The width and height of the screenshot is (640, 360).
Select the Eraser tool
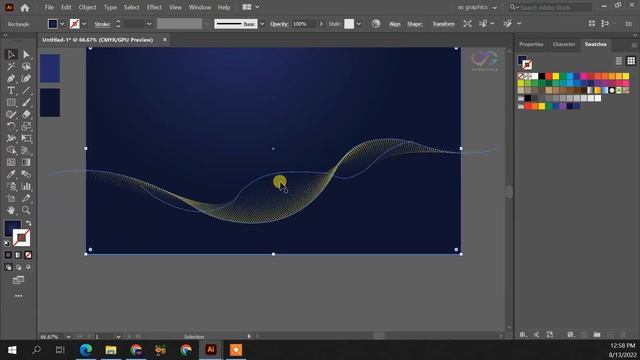coord(26,114)
